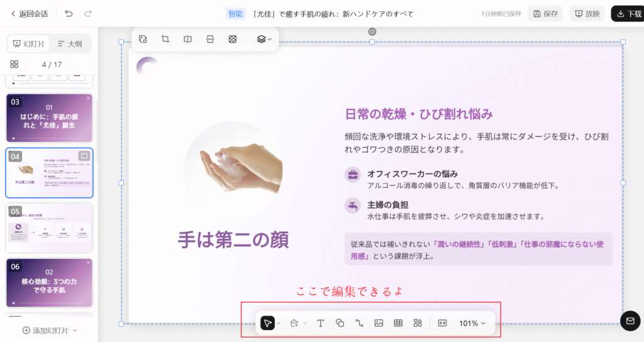Open the zoom level 101% dropdown
The image size is (644, 342).
[x=472, y=323]
